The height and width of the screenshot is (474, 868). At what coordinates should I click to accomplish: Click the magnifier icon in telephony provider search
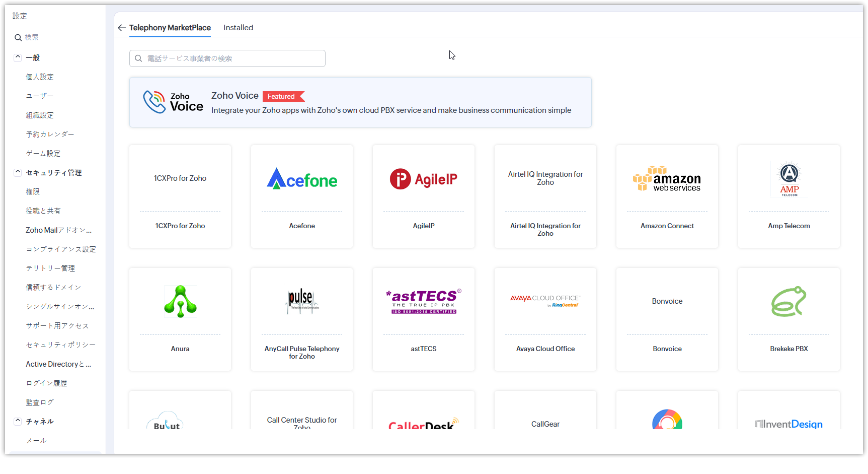(x=138, y=58)
